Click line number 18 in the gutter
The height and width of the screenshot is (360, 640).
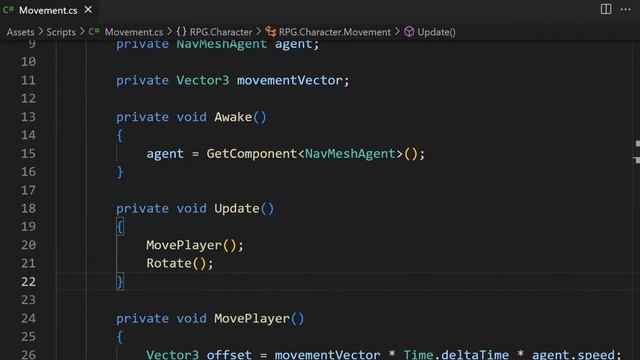point(28,209)
